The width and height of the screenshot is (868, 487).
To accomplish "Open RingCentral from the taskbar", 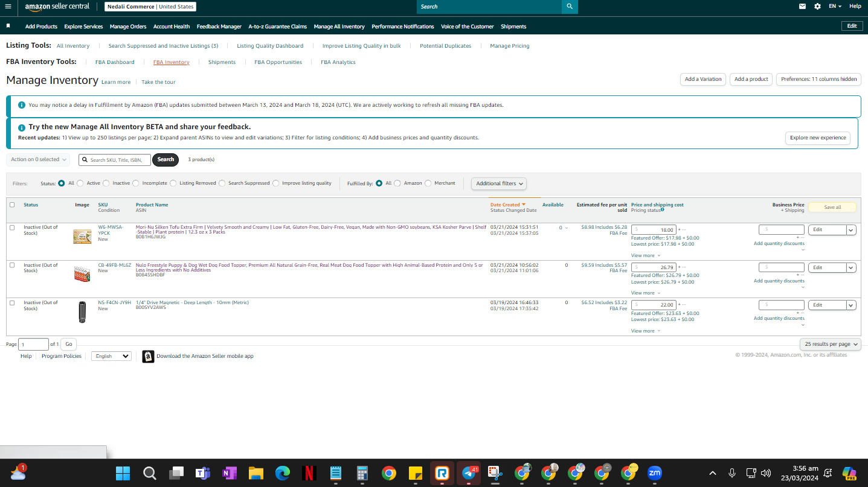I will tap(442, 473).
